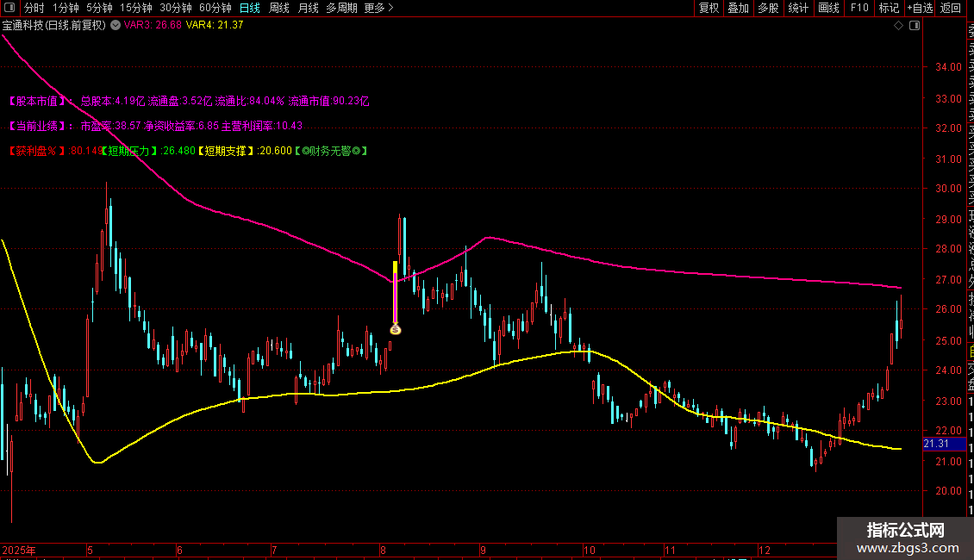Select the 日线 daily chart tab
974x560 pixels.
tap(250, 8)
